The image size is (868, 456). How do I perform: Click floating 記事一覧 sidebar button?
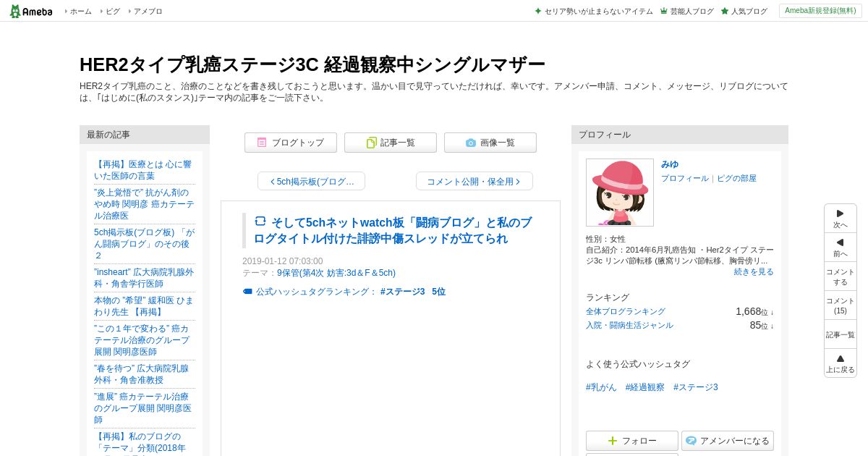tap(841, 334)
